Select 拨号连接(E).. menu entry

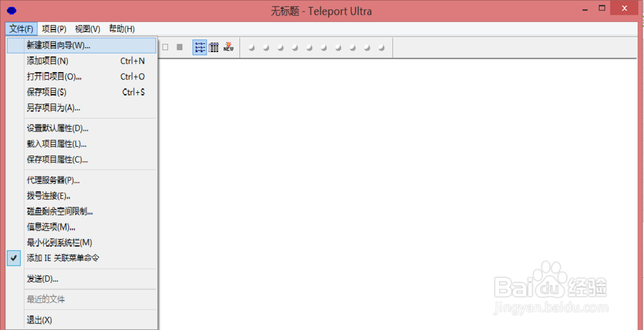click(82, 196)
